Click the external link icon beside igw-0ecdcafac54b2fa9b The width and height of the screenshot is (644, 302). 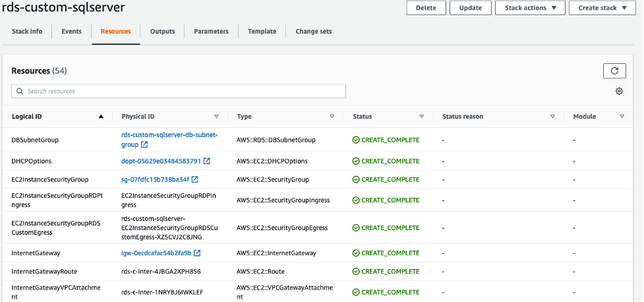click(197, 253)
